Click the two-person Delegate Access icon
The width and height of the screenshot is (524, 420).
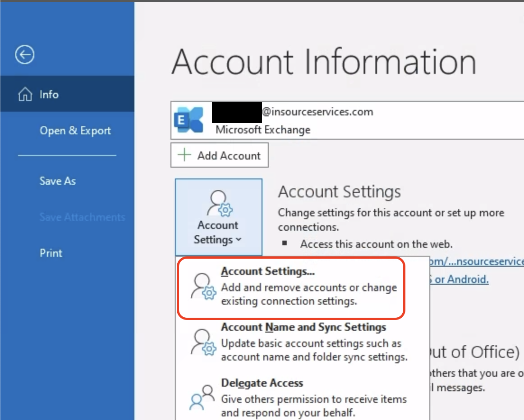pos(202,397)
